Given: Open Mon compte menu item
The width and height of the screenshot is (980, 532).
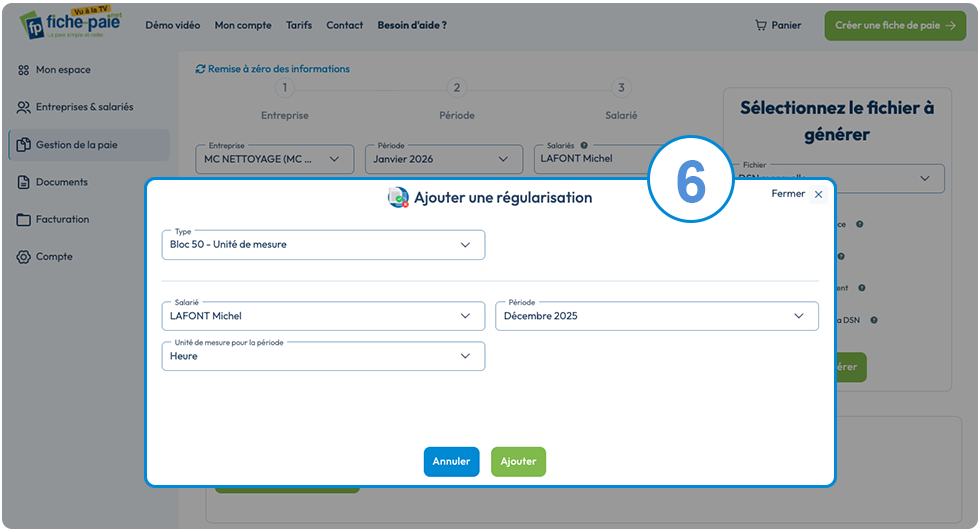Looking at the screenshot, I should pyautogui.click(x=243, y=26).
